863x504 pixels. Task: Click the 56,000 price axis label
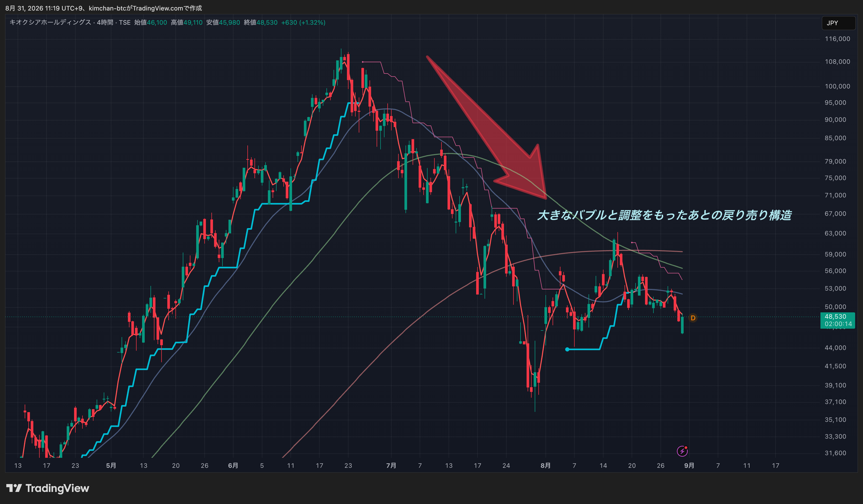835,271
